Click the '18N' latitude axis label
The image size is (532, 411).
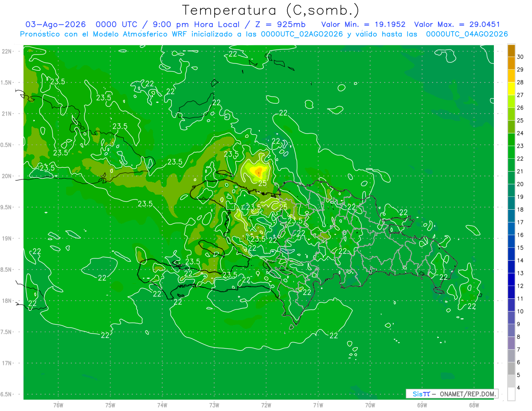tap(8, 301)
